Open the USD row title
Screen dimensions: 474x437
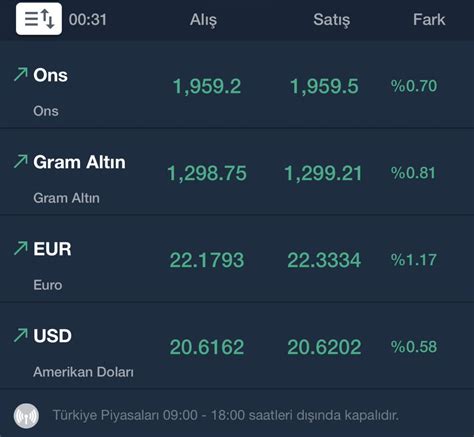click(x=52, y=336)
